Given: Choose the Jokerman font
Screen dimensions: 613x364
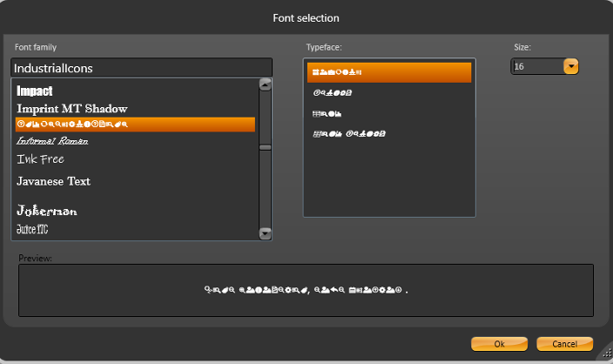Looking at the screenshot, I should (x=47, y=211).
